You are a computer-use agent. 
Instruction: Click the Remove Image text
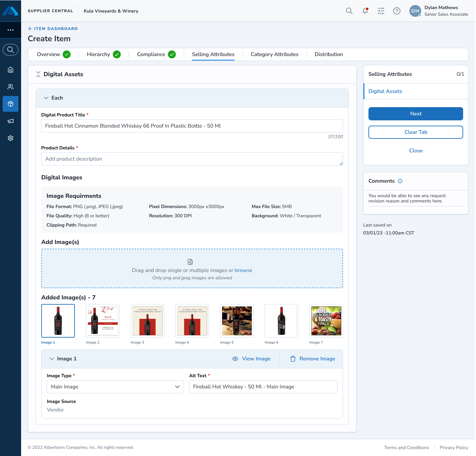[317, 359]
